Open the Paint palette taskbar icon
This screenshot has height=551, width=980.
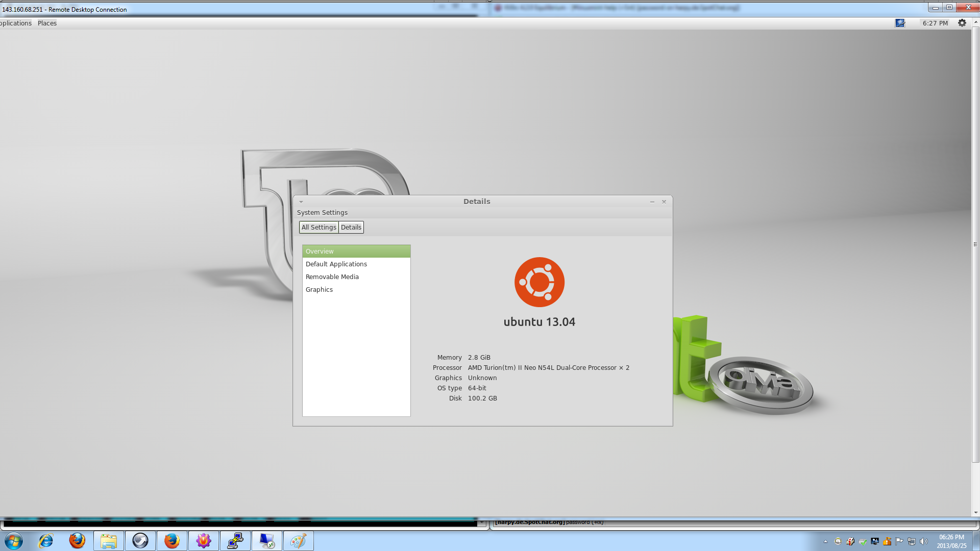point(299,541)
